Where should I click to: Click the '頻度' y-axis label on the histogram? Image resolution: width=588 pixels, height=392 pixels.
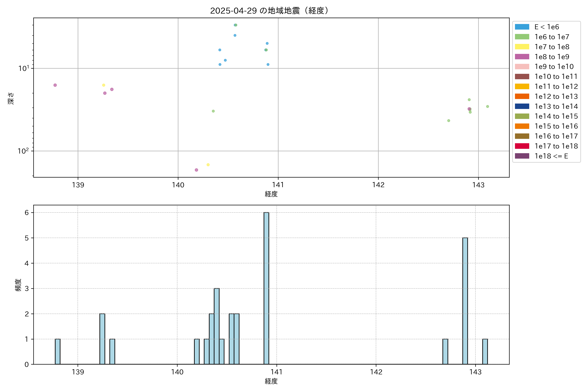coord(18,285)
